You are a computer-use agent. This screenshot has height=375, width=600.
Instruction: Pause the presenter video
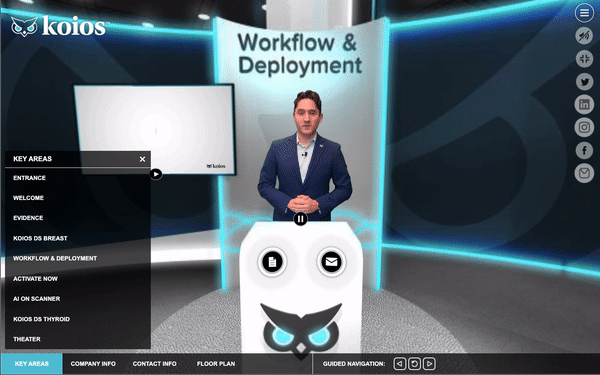[300, 219]
